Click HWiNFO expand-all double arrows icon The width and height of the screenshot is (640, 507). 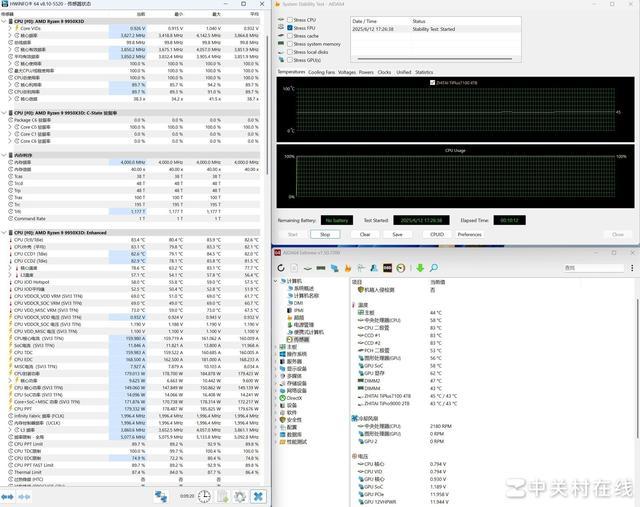pos(7,497)
